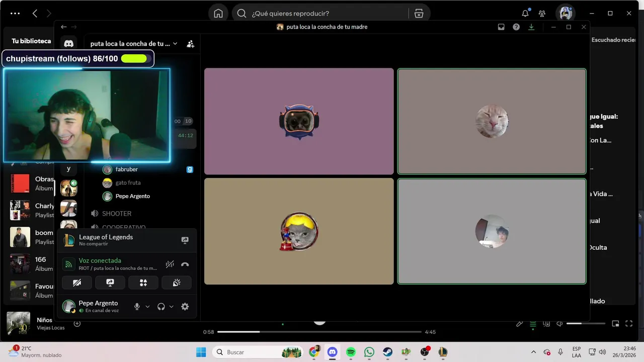644x362 pixels.
Task: Adjust Spotify volume slider
Action: pos(586,324)
